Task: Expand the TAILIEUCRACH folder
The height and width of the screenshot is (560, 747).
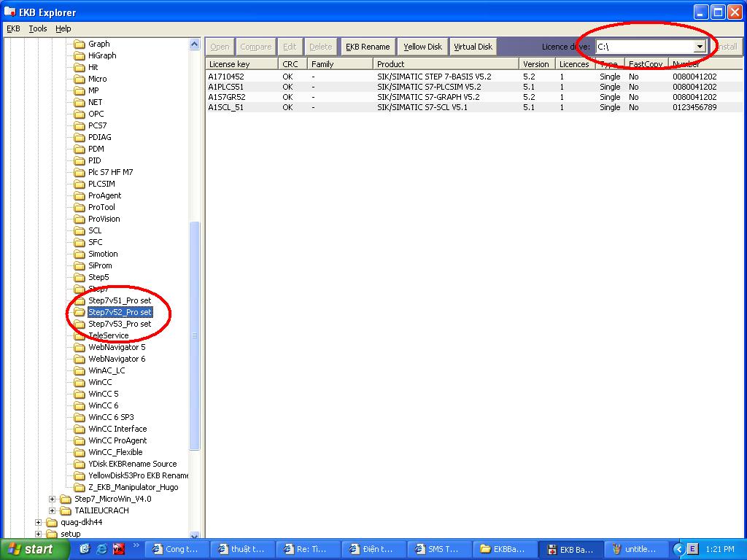Action: tap(52, 510)
